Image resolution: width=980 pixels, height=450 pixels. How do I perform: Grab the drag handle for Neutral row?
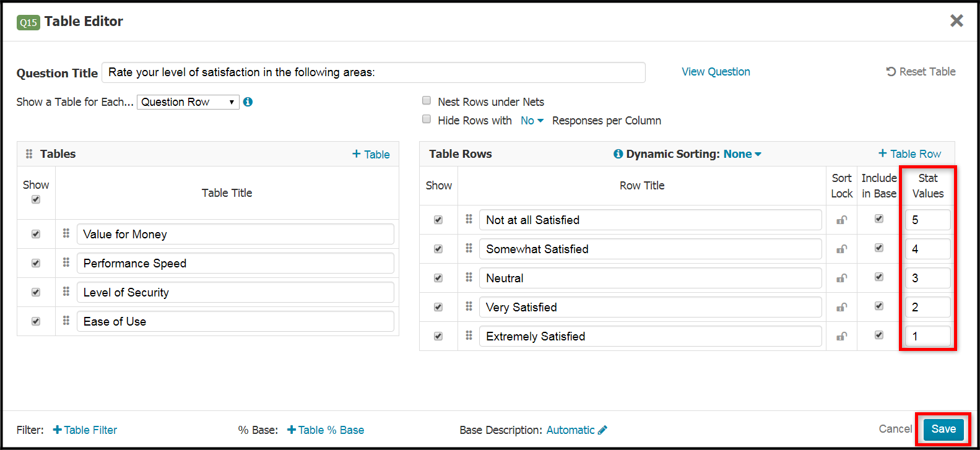coord(469,277)
